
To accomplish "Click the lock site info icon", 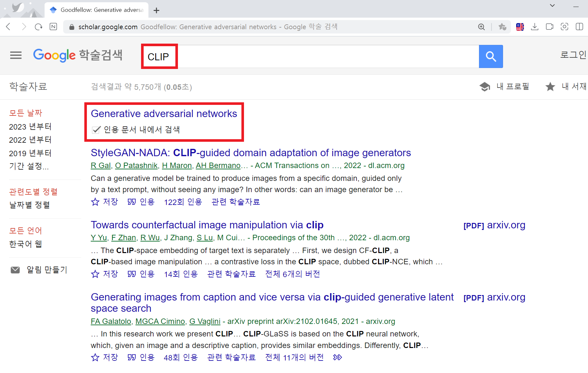I will click(x=72, y=27).
